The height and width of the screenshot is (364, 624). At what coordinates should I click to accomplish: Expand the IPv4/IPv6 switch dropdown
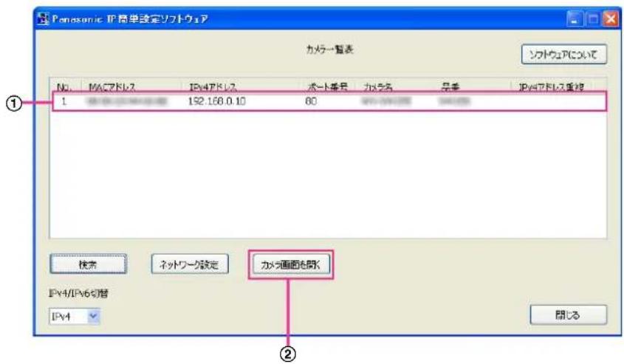pyautogui.click(x=94, y=317)
